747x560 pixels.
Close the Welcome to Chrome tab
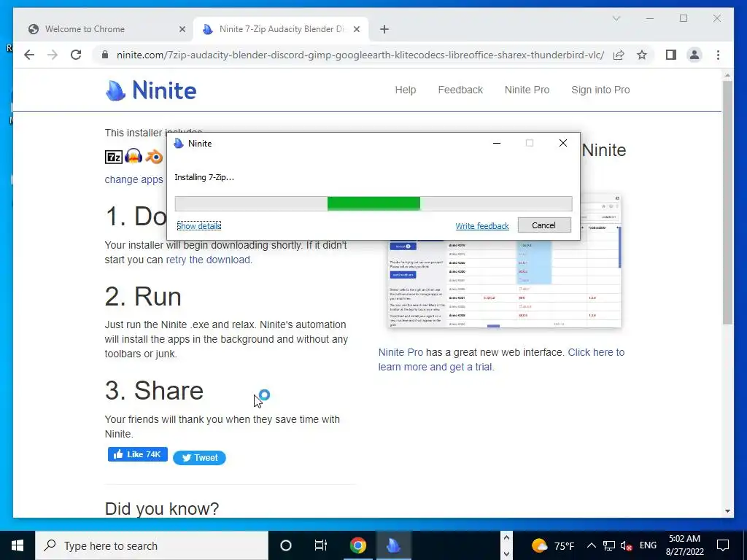click(x=182, y=29)
